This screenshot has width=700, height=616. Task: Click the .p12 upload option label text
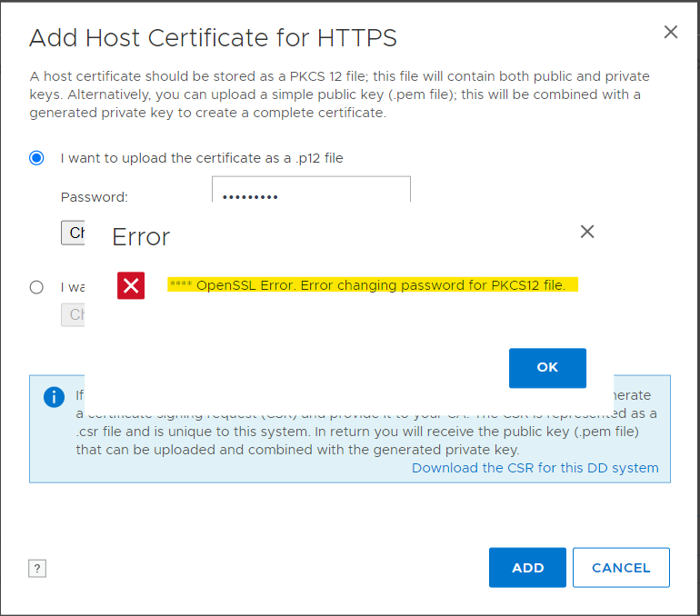pyautogui.click(x=202, y=158)
